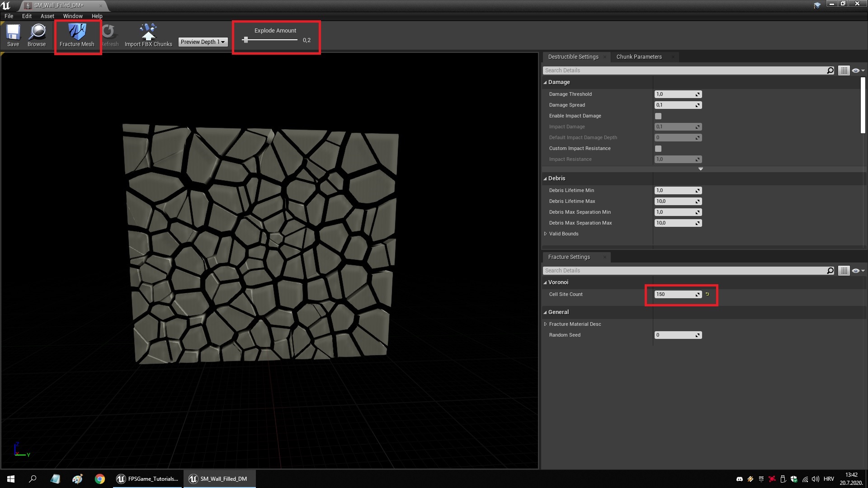
Task: Enable Impact Damage checkbox
Action: [x=658, y=116]
